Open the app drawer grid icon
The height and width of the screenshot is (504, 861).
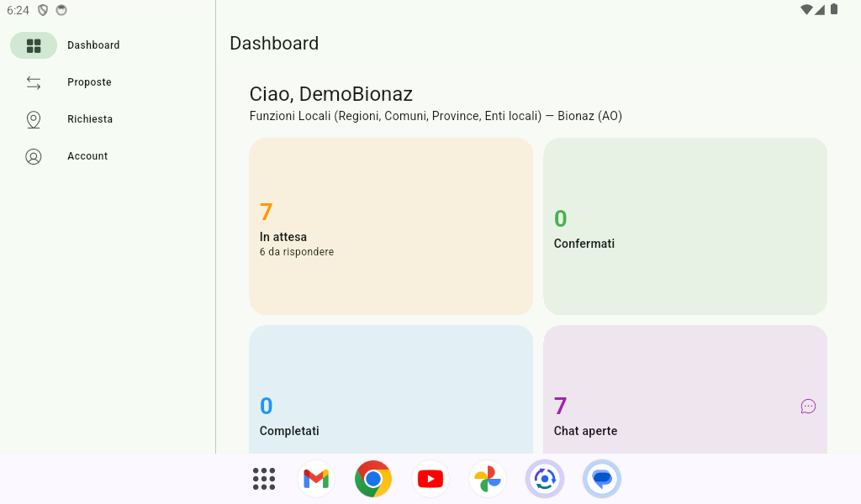coord(263,479)
